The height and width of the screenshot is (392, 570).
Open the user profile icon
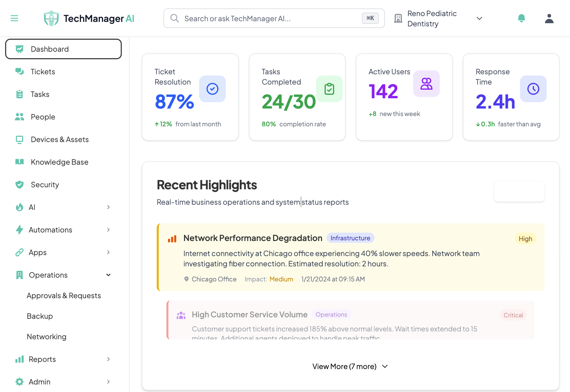(x=549, y=18)
